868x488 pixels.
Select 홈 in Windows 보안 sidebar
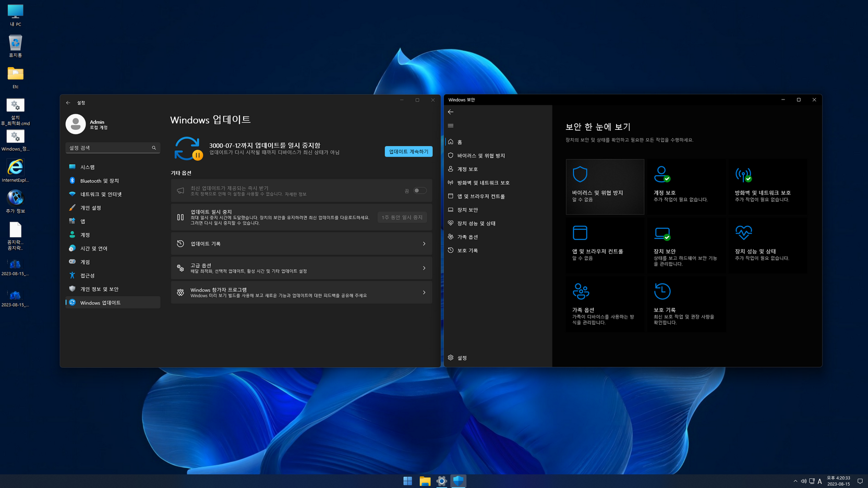click(x=498, y=142)
